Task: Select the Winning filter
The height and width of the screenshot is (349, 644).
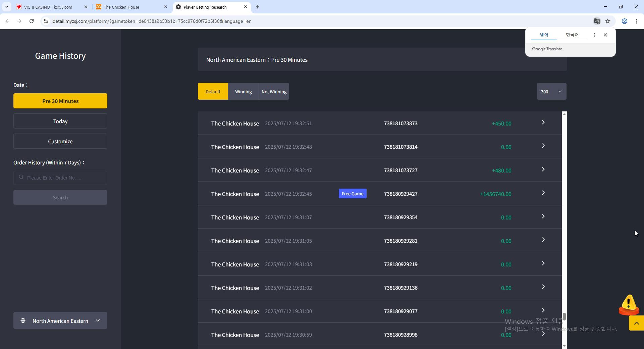Action: pos(244,91)
